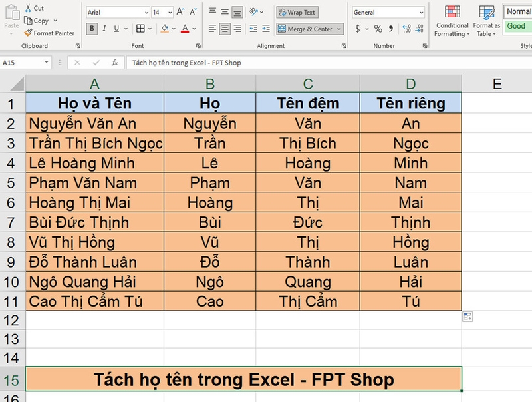
Task: Activate the Format Painter brush
Action: (x=28, y=33)
